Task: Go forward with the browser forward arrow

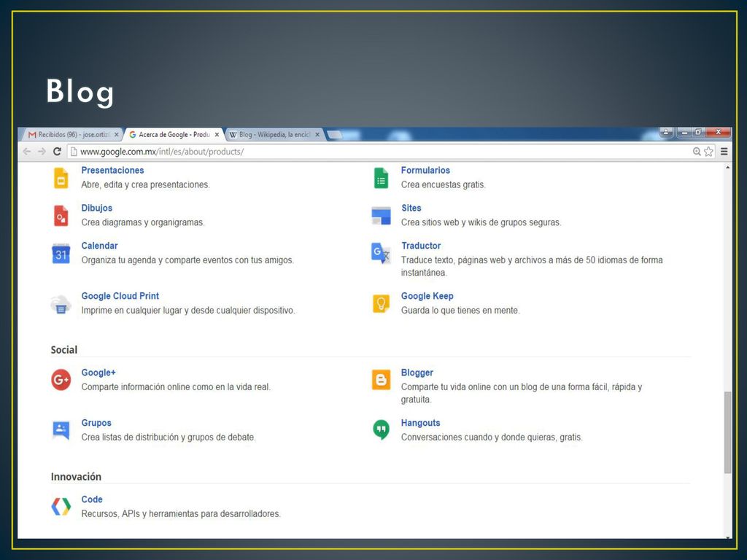Action: (x=42, y=152)
